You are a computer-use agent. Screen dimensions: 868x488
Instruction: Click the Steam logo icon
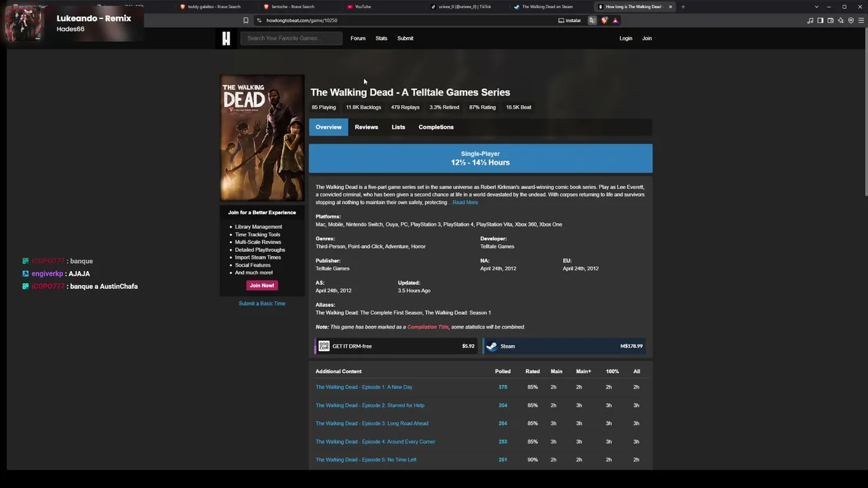click(492, 346)
